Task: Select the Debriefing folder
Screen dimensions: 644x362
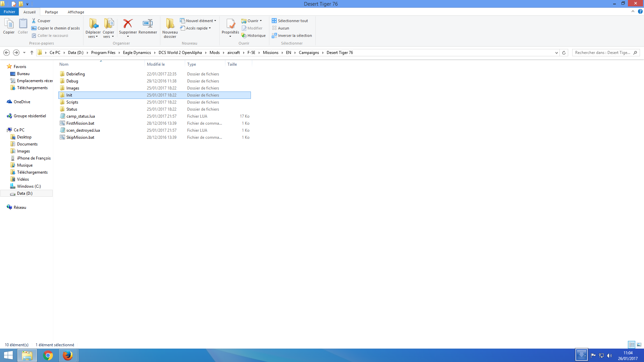Action: pos(154,74)
